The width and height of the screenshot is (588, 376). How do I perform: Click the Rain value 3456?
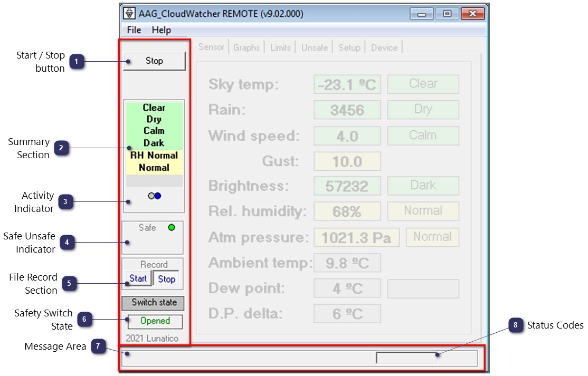click(x=347, y=110)
